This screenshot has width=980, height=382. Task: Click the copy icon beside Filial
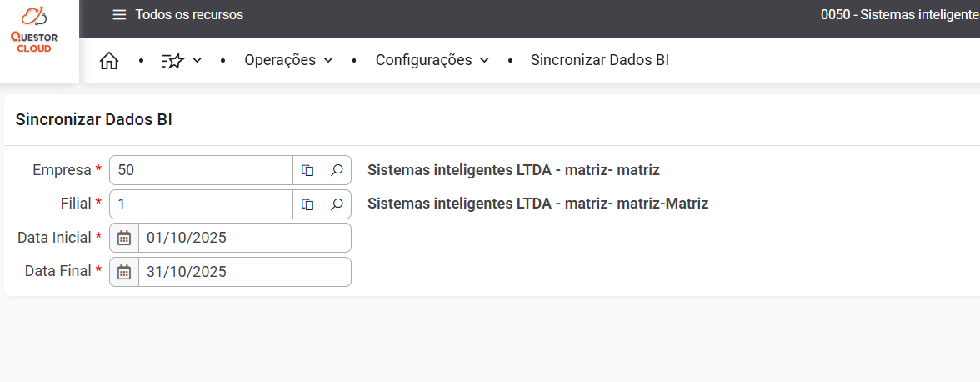pyautogui.click(x=307, y=204)
